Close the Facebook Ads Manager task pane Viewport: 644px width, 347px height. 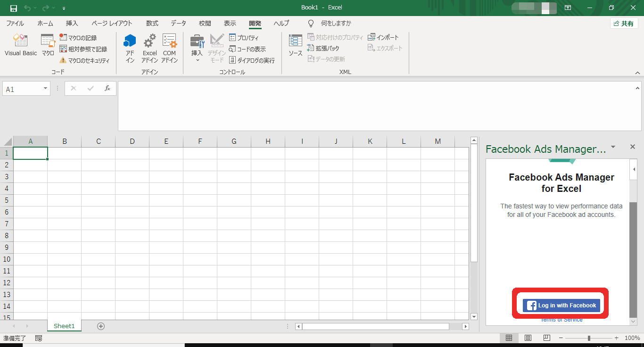pyautogui.click(x=633, y=147)
